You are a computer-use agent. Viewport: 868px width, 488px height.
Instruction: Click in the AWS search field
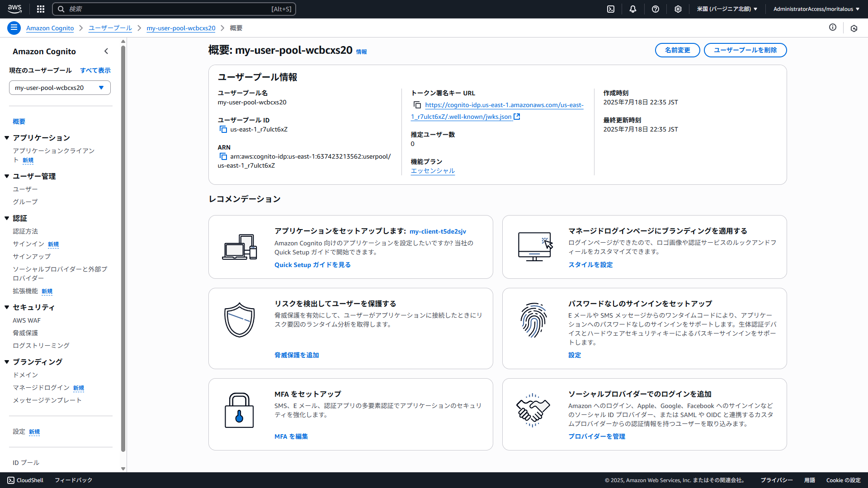tap(174, 9)
